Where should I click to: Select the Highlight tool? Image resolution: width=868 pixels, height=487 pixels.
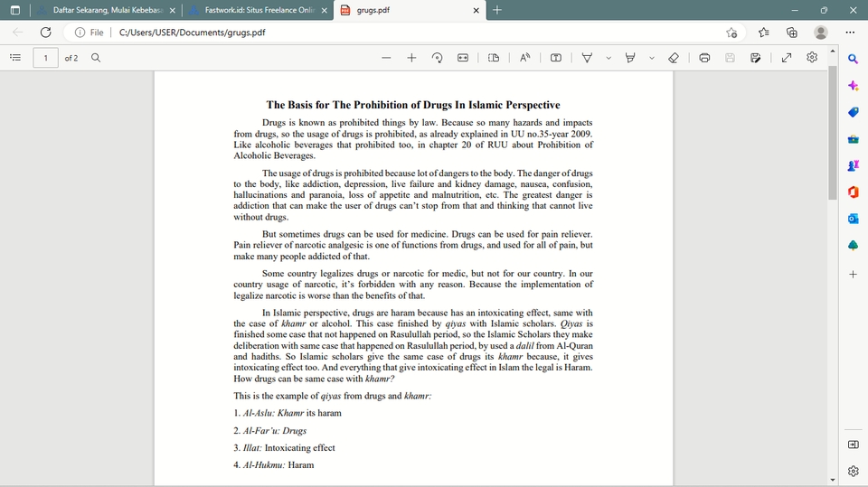point(630,58)
